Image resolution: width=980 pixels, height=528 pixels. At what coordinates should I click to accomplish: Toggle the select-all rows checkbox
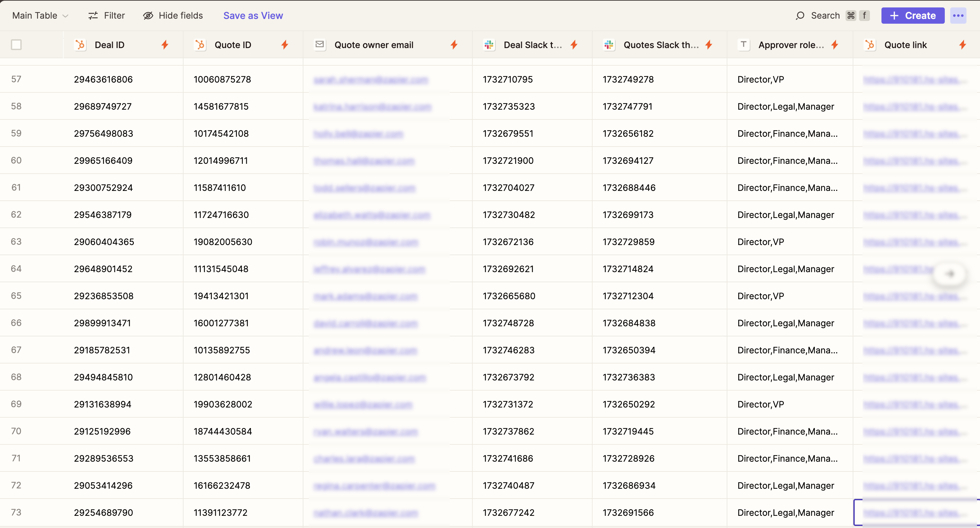click(x=16, y=45)
